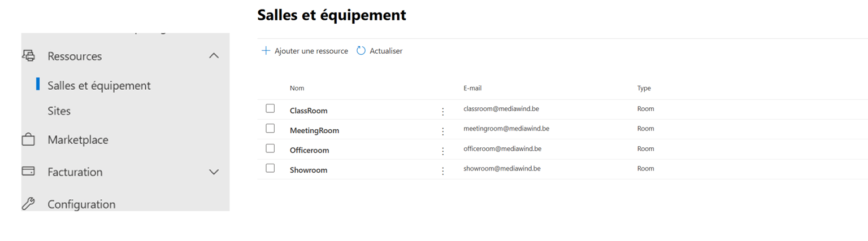Click the Ressources printer icon in sidebar
868x241 pixels.
point(28,56)
